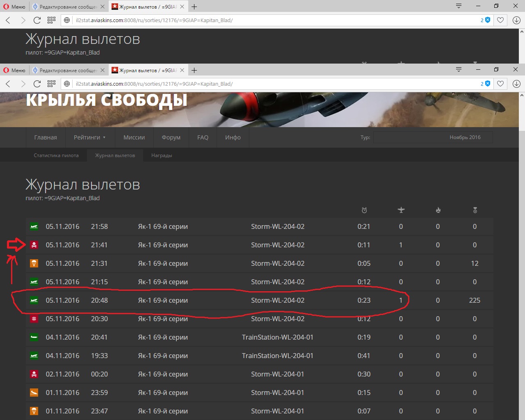Screen dimensions: 525x420
Task: Click the medal score column header icon
Action: pyautogui.click(x=475, y=210)
